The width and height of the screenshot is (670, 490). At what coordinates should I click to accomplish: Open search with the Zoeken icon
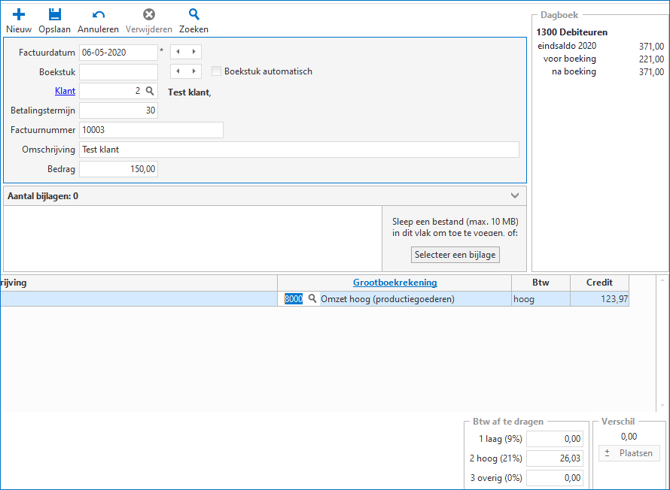click(194, 15)
